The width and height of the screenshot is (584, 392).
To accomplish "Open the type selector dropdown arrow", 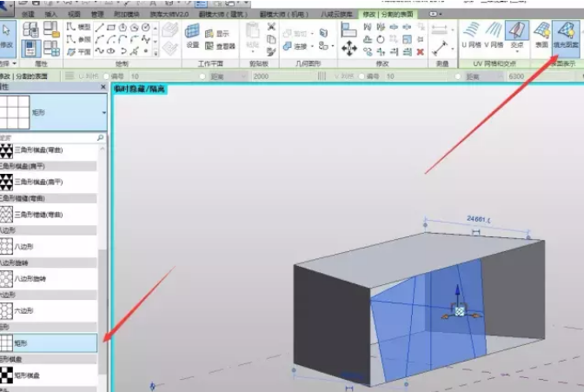I will pyautogui.click(x=103, y=112).
